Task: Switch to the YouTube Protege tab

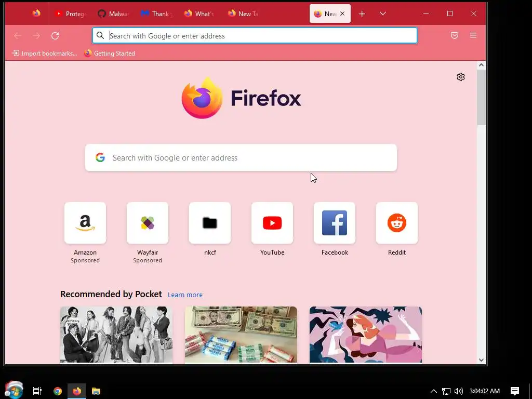Action: [x=71, y=14]
